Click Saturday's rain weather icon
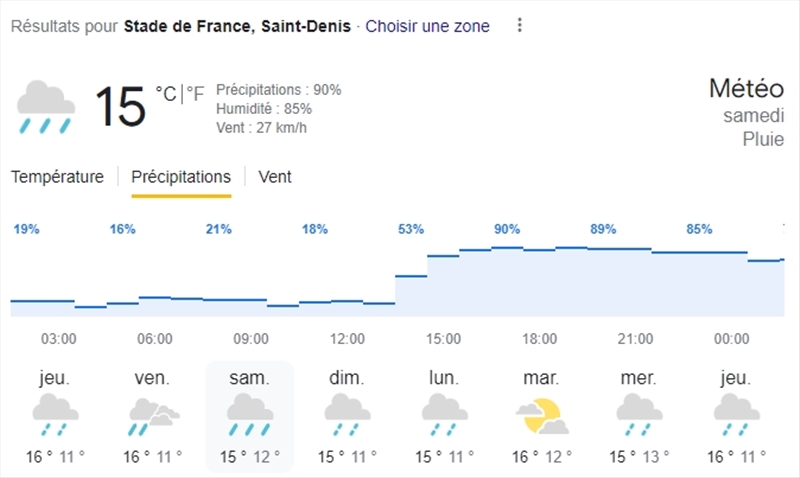 pos(249,415)
